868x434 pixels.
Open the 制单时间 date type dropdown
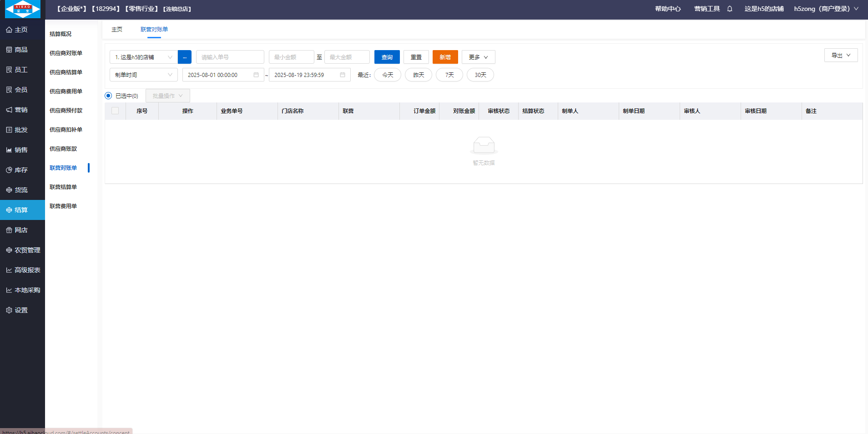(143, 75)
